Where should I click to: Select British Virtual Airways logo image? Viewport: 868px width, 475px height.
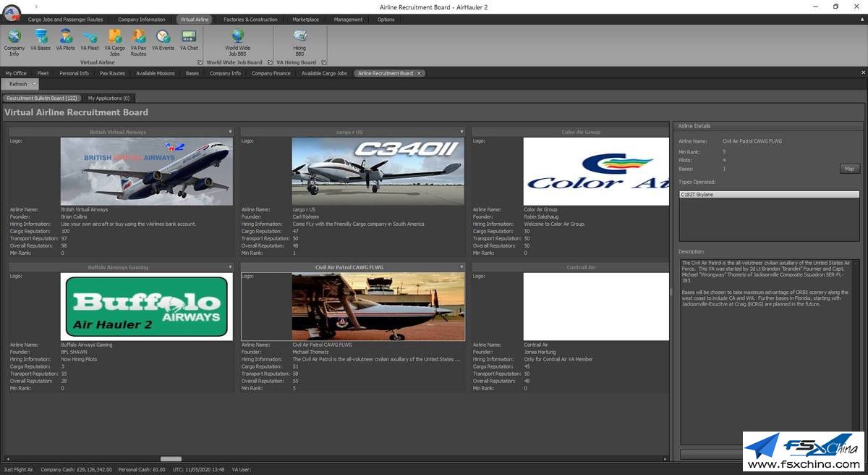click(x=147, y=171)
